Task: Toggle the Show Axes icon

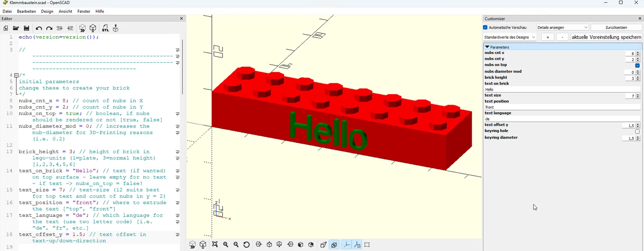Action: pyautogui.click(x=346, y=245)
